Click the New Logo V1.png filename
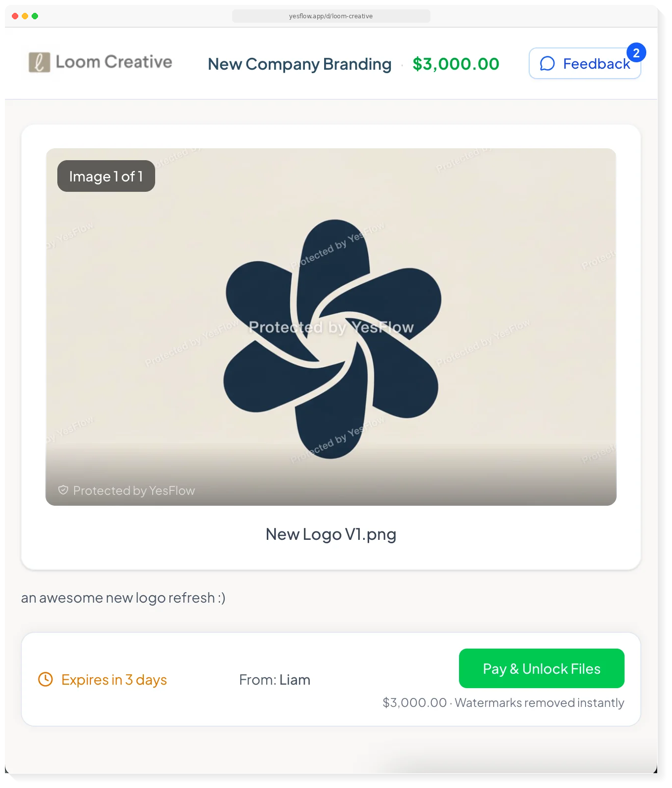672x788 pixels. 331,534
